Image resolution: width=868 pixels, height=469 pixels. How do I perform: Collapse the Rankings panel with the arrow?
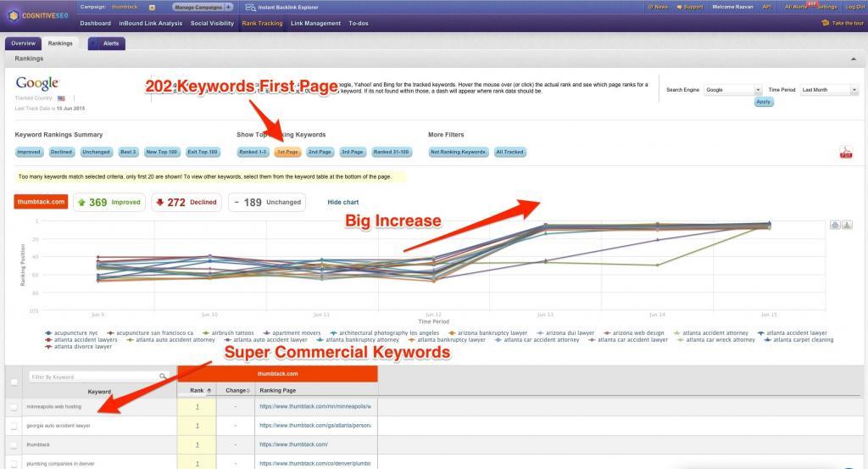click(x=853, y=59)
